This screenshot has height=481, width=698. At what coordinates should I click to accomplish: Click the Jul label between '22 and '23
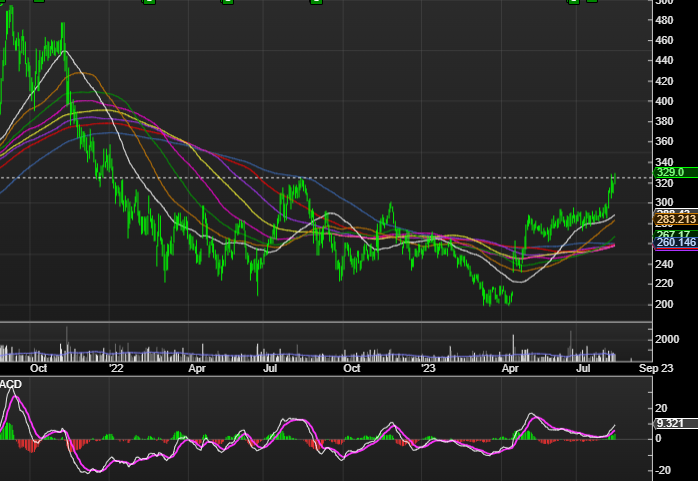pos(270,368)
